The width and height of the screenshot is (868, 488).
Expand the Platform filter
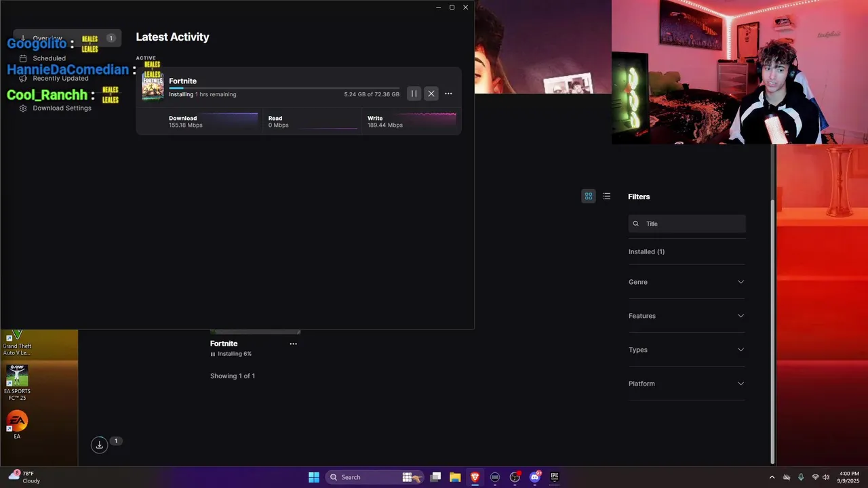coord(687,384)
